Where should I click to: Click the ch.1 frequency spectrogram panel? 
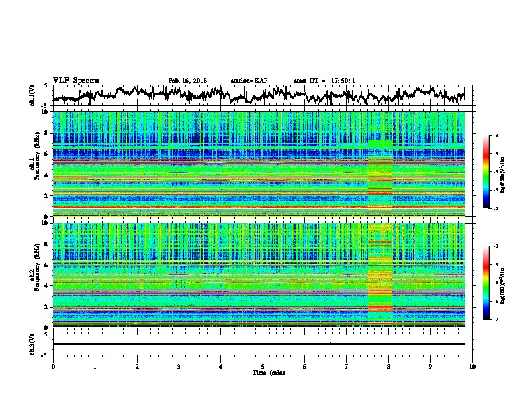(259, 164)
